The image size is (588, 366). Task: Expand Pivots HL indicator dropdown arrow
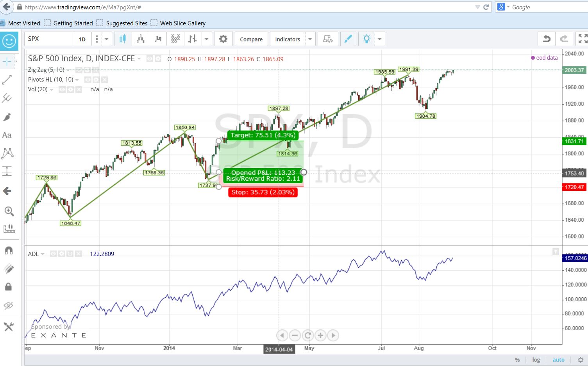click(x=77, y=80)
